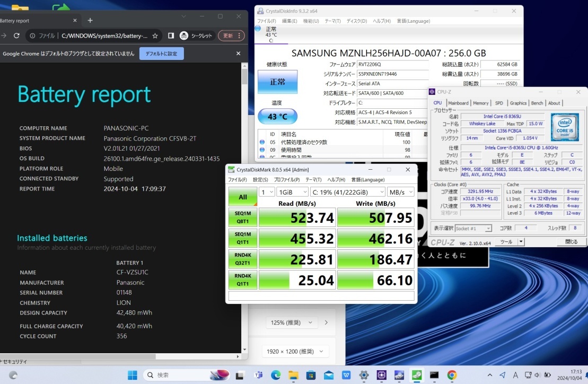This screenshot has height=384, width=588.
Task: Click the デフォルトに設定 button
Action: click(x=162, y=54)
